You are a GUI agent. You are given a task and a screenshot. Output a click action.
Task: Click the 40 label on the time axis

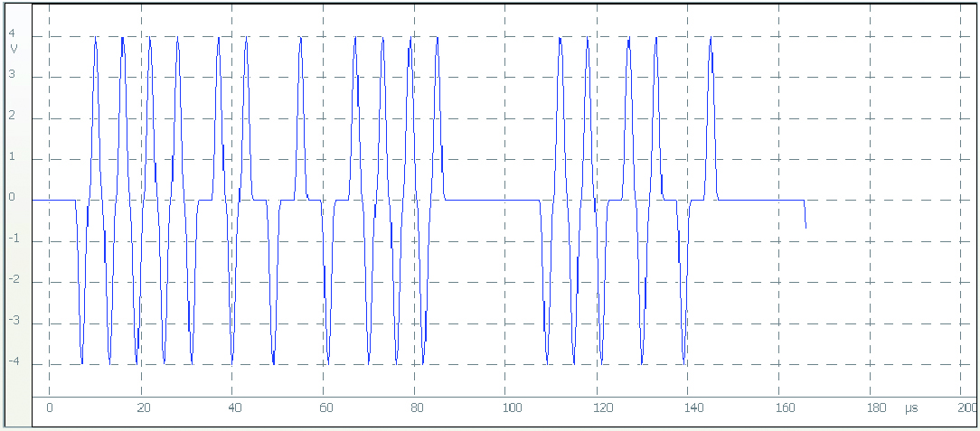(x=234, y=408)
